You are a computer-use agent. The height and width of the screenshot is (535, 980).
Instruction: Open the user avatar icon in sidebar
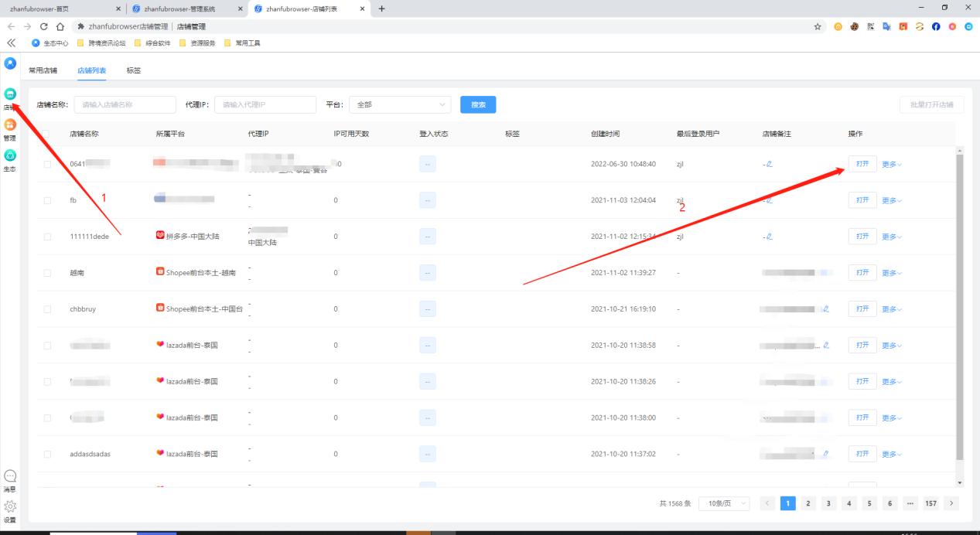(x=10, y=63)
